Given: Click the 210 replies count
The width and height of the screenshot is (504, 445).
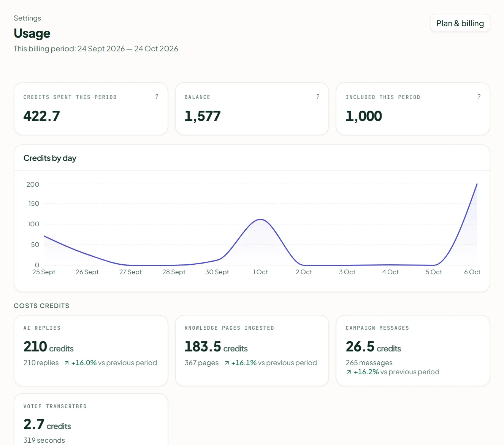Looking at the screenshot, I should click(41, 363).
